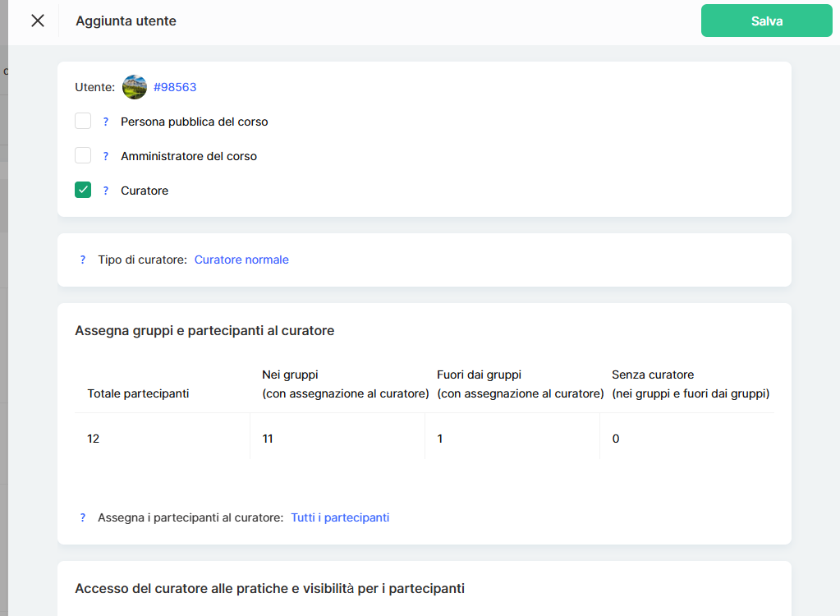The height and width of the screenshot is (616, 840).
Task: Click the Accesso del curatore section heading
Action: pyautogui.click(x=269, y=588)
